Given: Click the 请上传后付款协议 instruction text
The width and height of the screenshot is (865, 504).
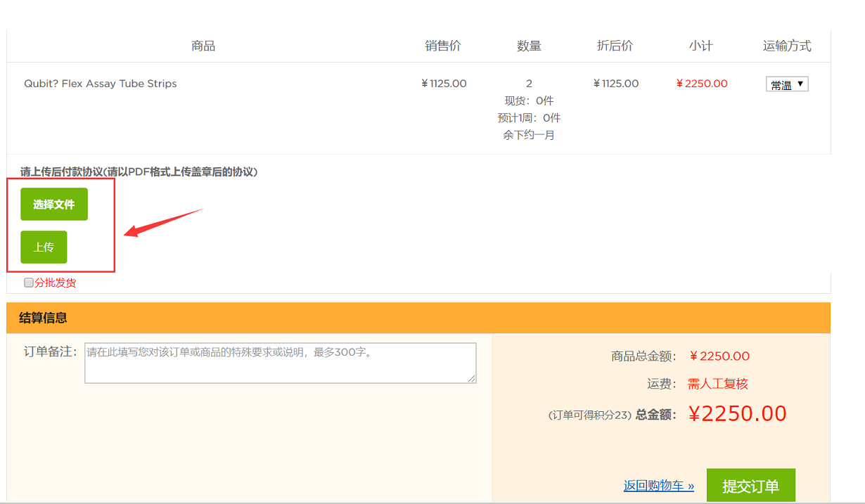Looking at the screenshot, I should point(139,172).
